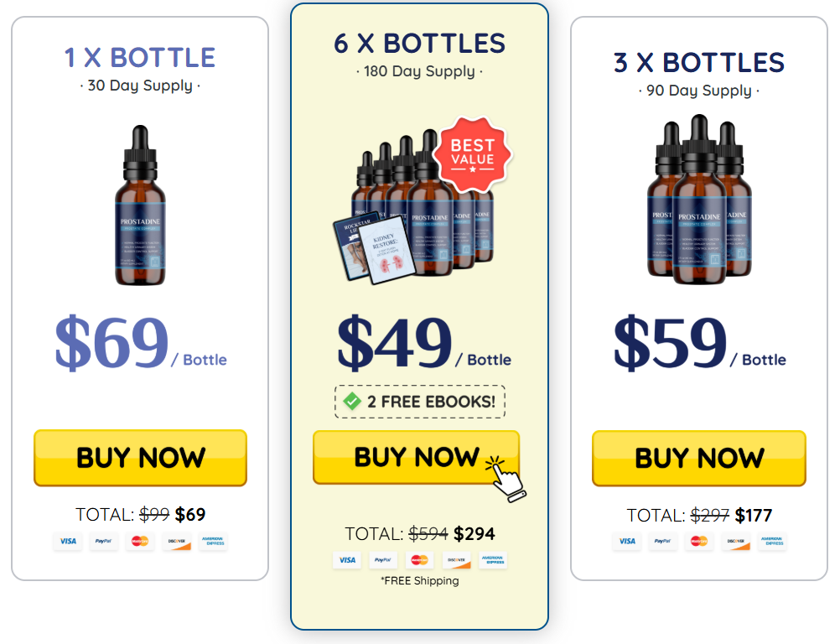Image resolution: width=840 pixels, height=644 pixels.
Task: Click the Discover icon under 1 bottle total
Action: (x=177, y=541)
